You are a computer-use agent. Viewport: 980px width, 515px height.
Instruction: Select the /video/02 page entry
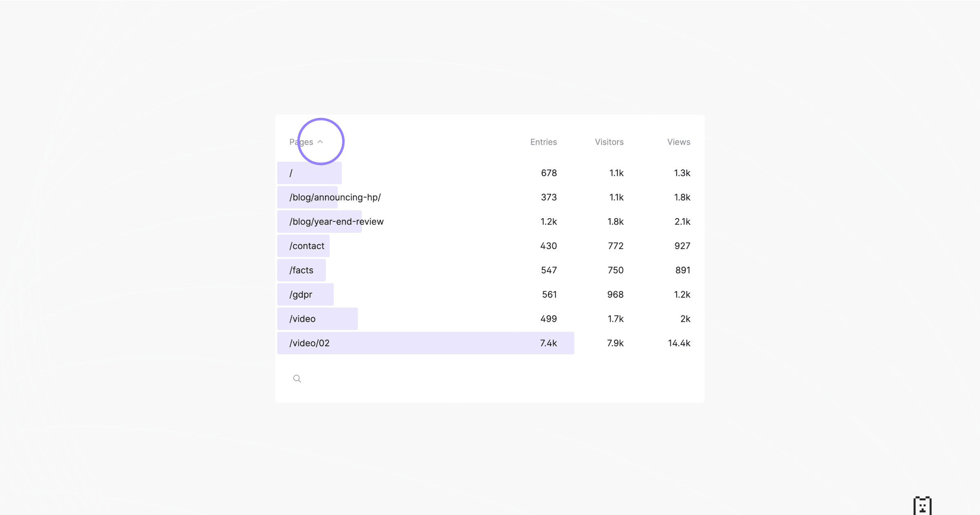pyautogui.click(x=309, y=343)
